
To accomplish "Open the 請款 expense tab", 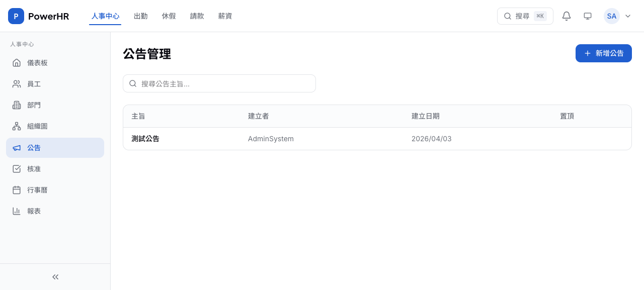I will coord(197,16).
